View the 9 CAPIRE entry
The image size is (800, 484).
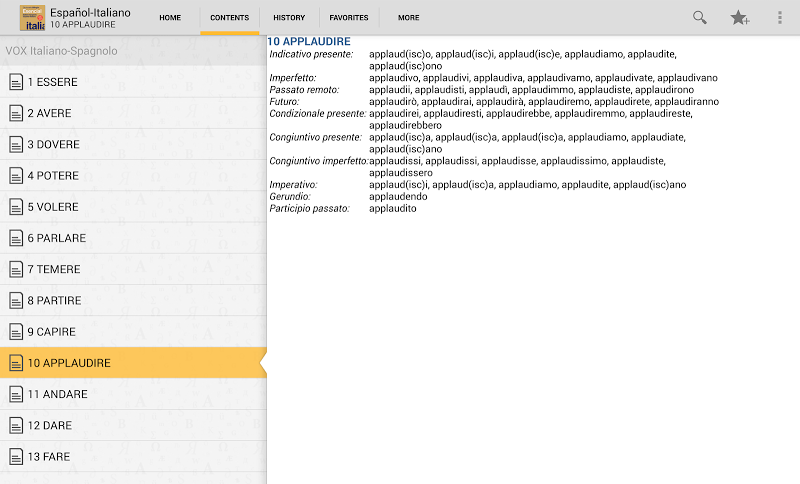pos(133,332)
